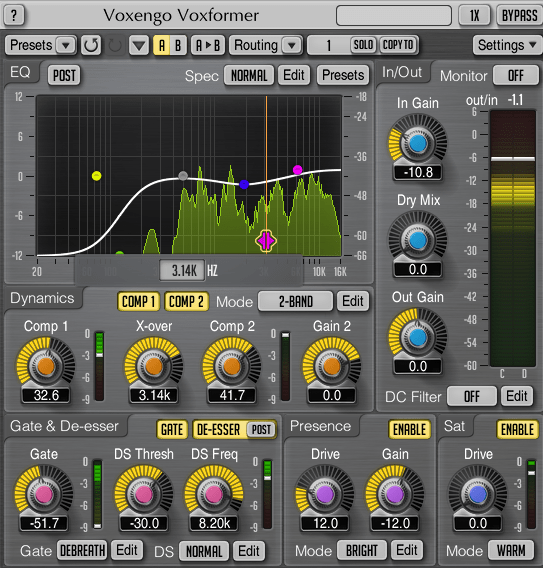Click the Dry Mix knob
The height and width of the screenshot is (568, 543).
[418, 241]
